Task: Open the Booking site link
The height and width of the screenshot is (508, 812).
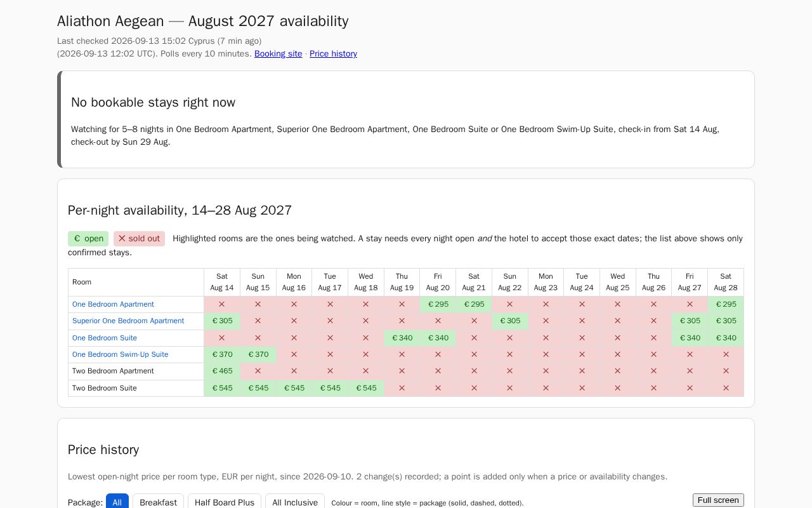Action: tap(278, 54)
